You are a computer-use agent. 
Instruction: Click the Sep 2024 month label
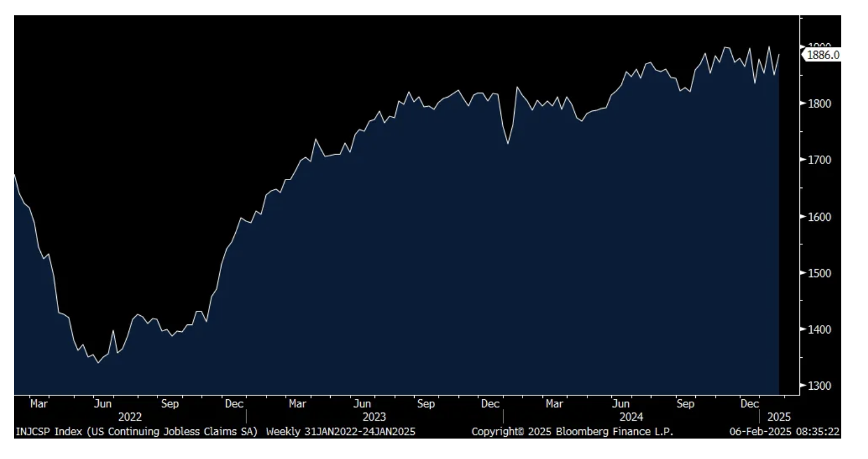[x=685, y=404]
